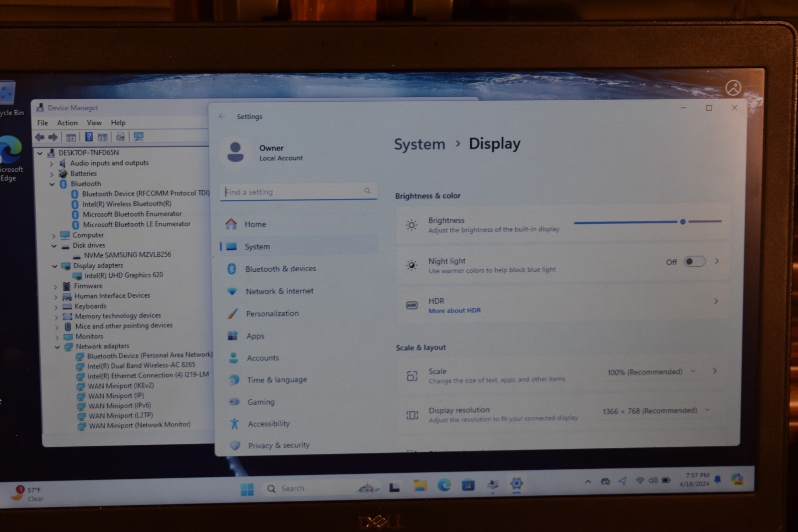The image size is (798, 532).
Task: Click the scan hardware monitor icon in Device Manager toolbar
Action: click(139, 137)
